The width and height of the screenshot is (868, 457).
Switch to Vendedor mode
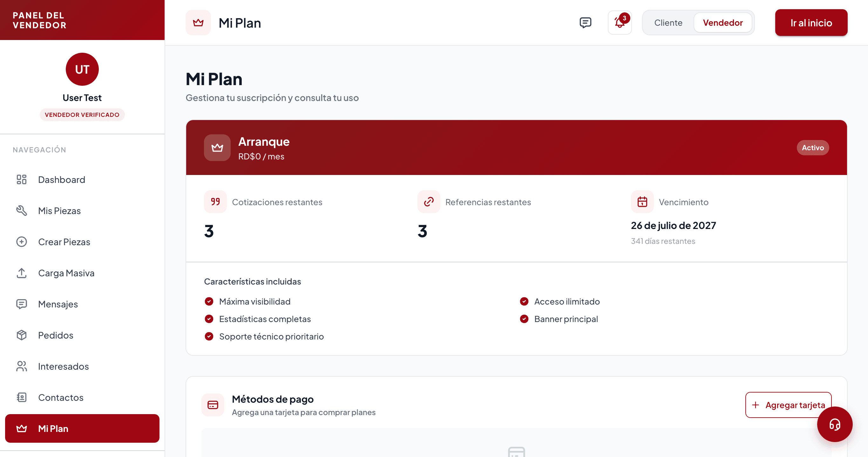(x=723, y=23)
